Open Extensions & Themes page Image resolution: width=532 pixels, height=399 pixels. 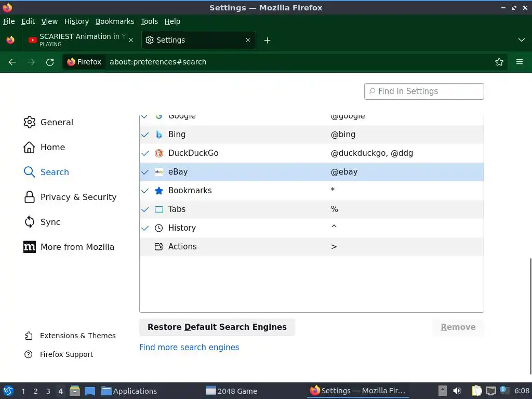[70, 336]
